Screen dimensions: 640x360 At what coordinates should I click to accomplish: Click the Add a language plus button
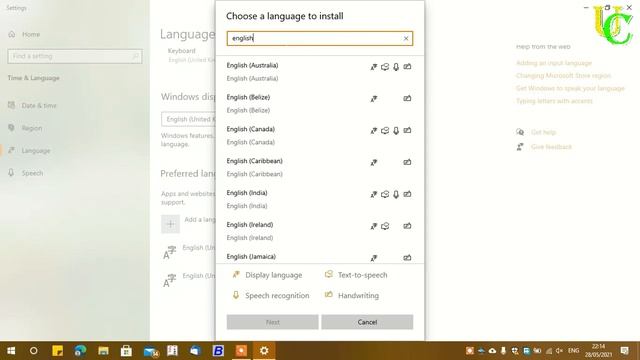click(x=171, y=224)
